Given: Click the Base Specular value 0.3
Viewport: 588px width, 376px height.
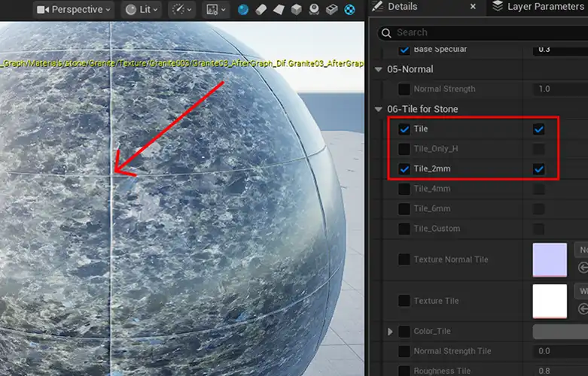Looking at the screenshot, I should (x=560, y=50).
